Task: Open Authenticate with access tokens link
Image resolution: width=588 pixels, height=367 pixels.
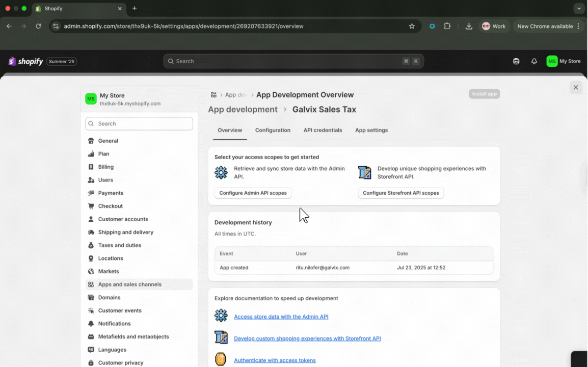Action: [275, 360]
